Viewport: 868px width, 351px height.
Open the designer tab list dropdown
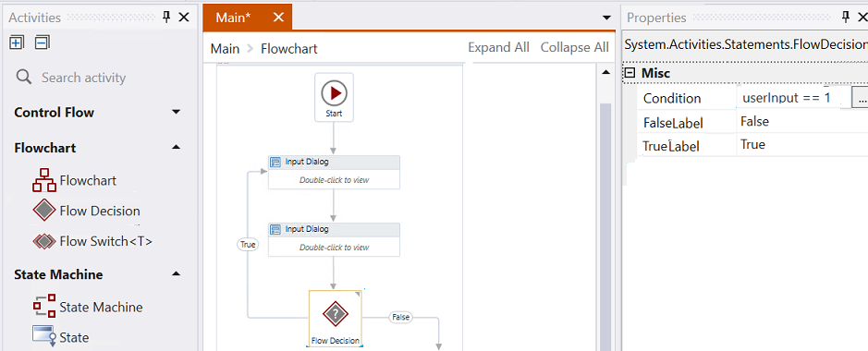click(606, 18)
